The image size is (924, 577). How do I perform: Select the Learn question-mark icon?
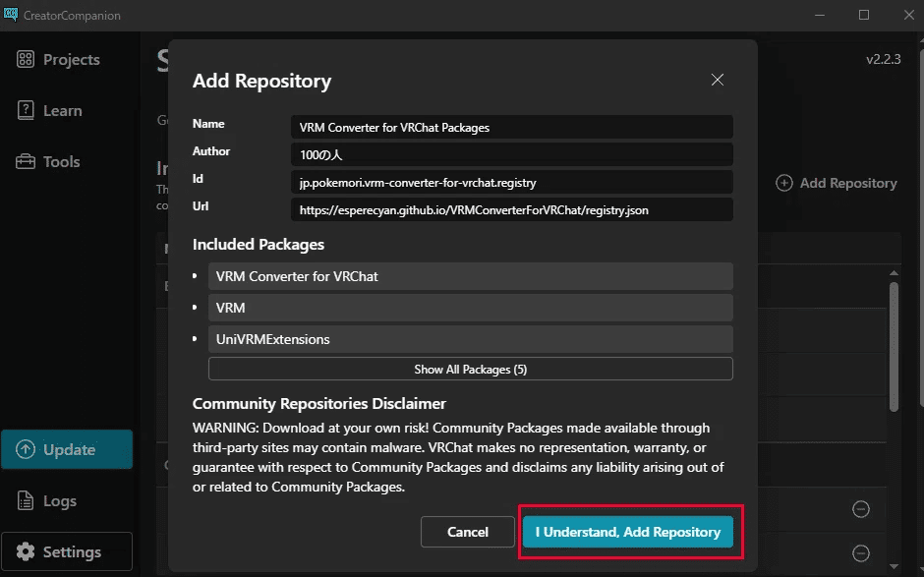pyautogui.click(x=28, y=110)
